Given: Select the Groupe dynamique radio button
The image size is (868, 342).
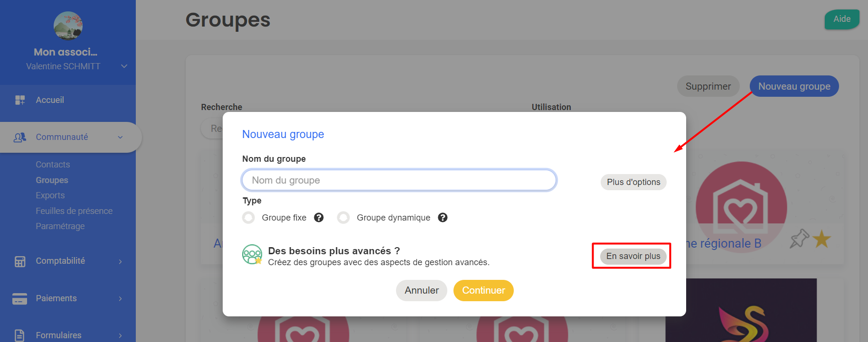Looking at the screenshot, I should point(343,218).
